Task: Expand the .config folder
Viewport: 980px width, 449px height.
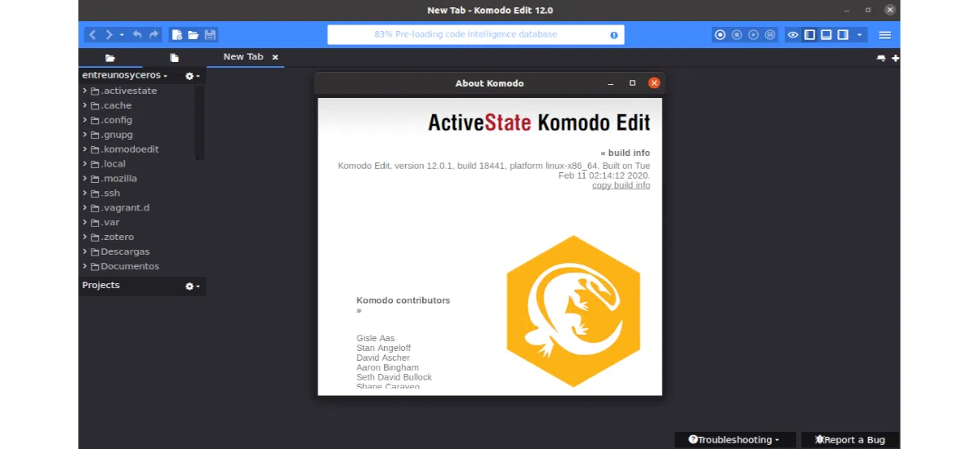Action: pos(85,120)
